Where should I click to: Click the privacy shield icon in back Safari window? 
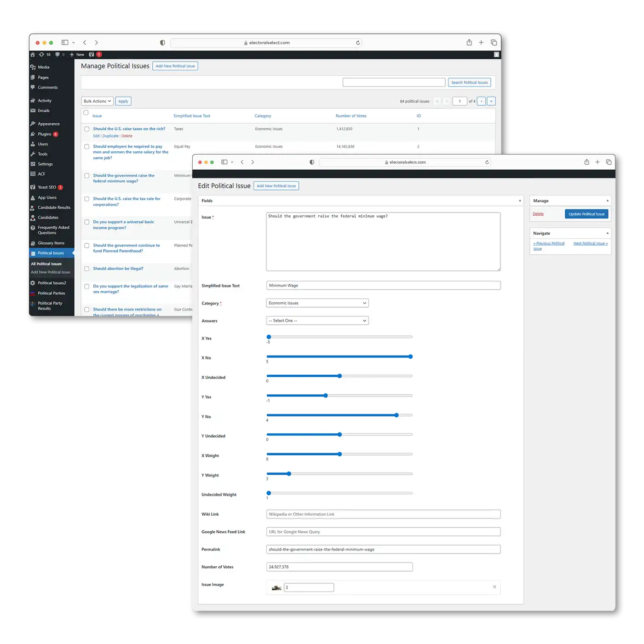[x=162, y=42]
